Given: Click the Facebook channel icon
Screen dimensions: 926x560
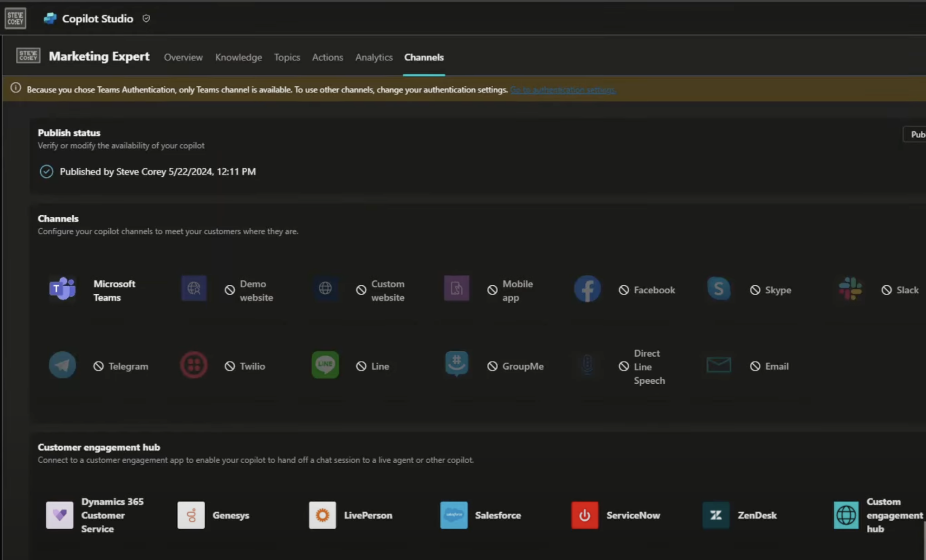Looking at the screenshot, I should click(587, 289).
